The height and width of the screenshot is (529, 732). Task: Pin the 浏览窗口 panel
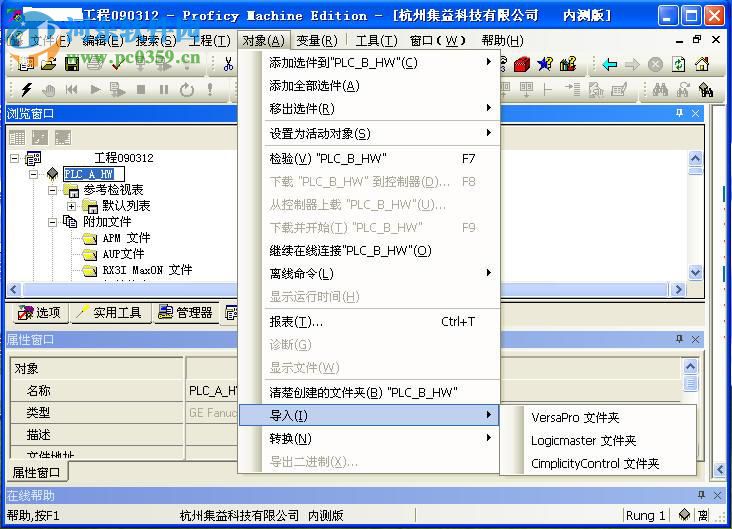click(x=679, y=113)
